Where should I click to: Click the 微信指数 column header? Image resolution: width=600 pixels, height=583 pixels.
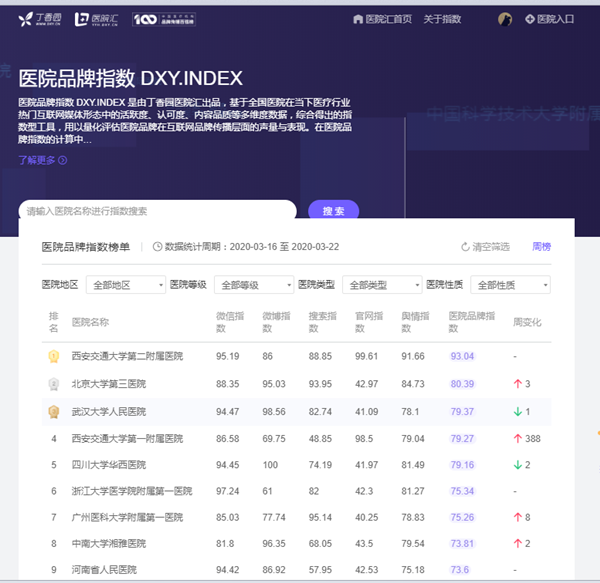(x=230, y=322)
